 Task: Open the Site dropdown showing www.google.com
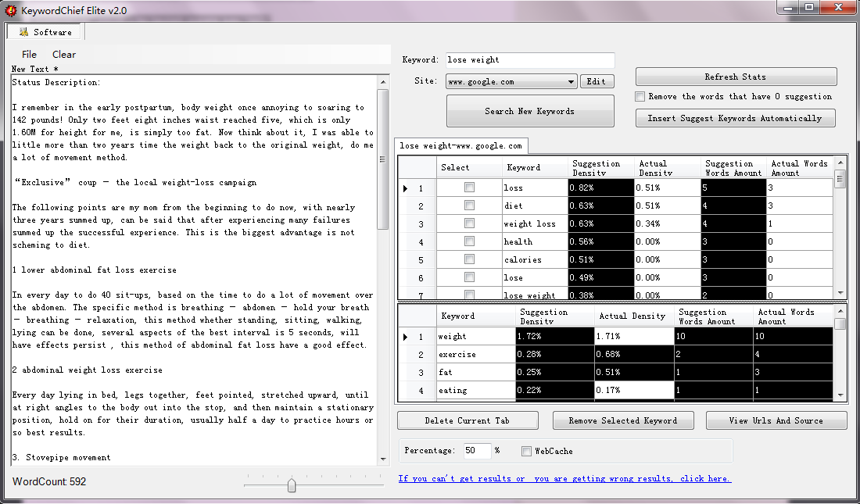click(x=571, y=81)
